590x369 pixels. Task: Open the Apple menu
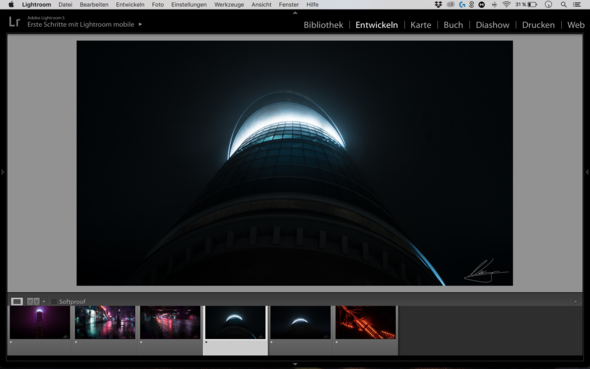pos(11,5)
